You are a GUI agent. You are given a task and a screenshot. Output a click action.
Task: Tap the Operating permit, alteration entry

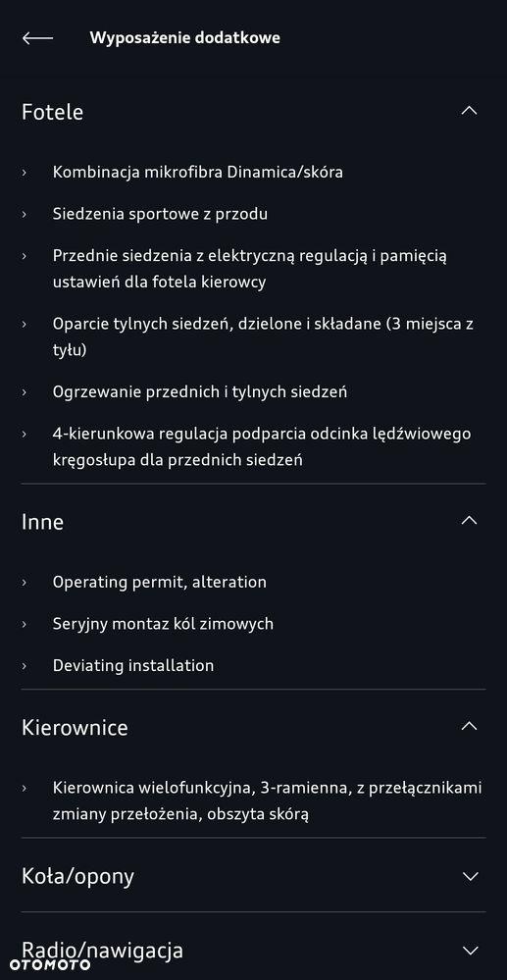(x=160, y=582)
